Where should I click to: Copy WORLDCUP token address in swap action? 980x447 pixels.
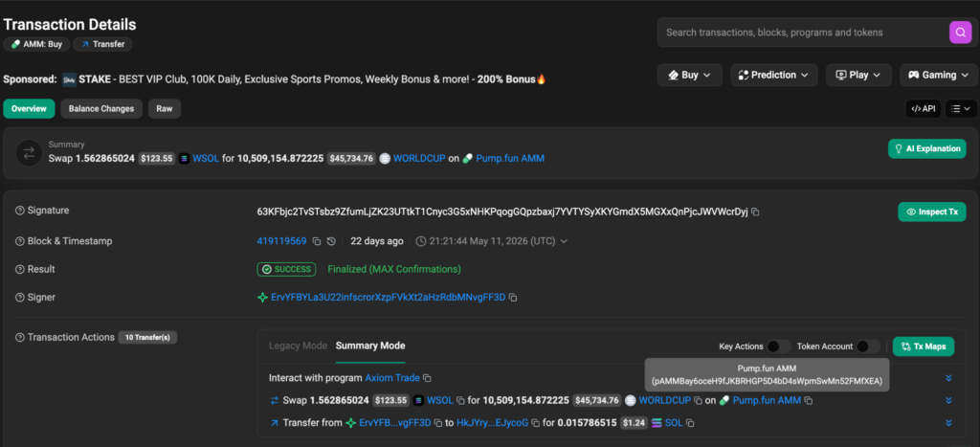698,401
